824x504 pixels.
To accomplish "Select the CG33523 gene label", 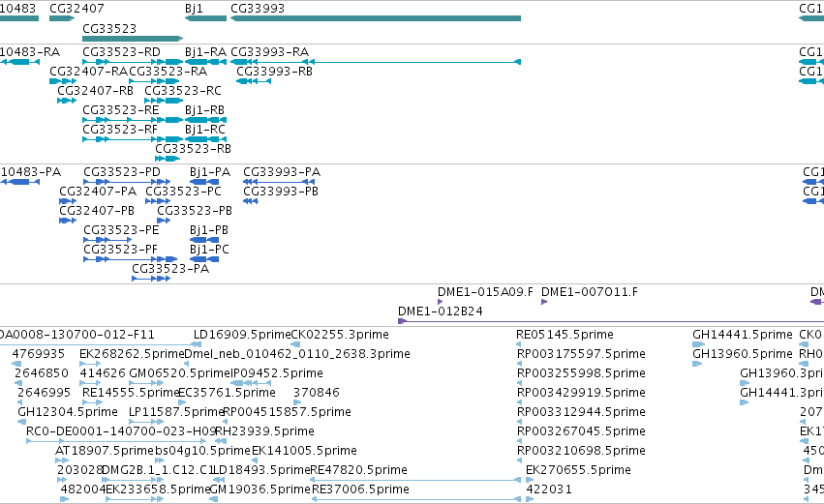I will click(x=109, y=28).
